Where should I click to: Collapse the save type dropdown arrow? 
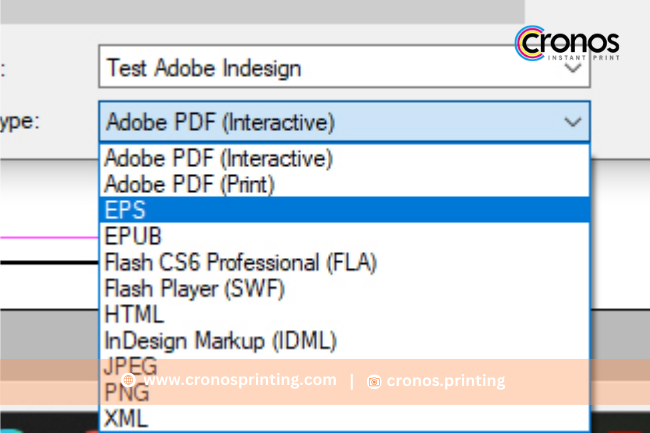click(x=572, y=122)
